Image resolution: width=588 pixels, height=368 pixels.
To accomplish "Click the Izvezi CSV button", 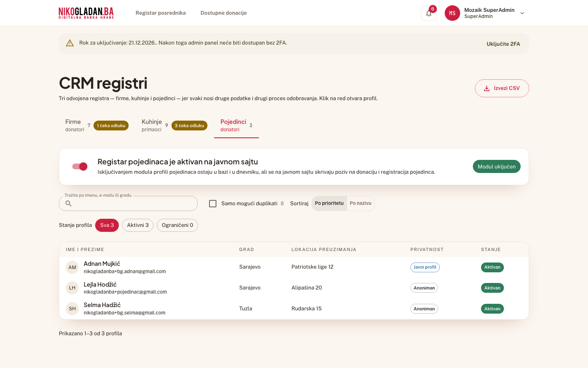I will (x=502, y=88).
